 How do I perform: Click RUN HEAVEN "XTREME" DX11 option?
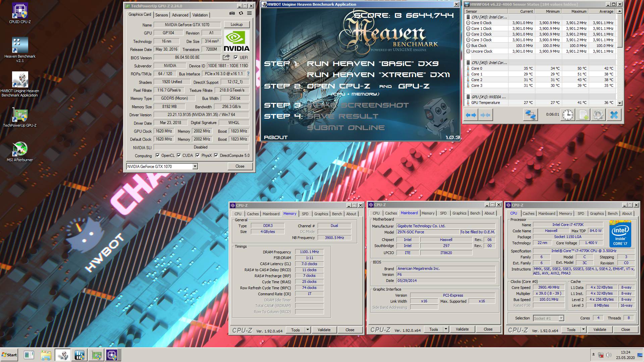point(378,75)
